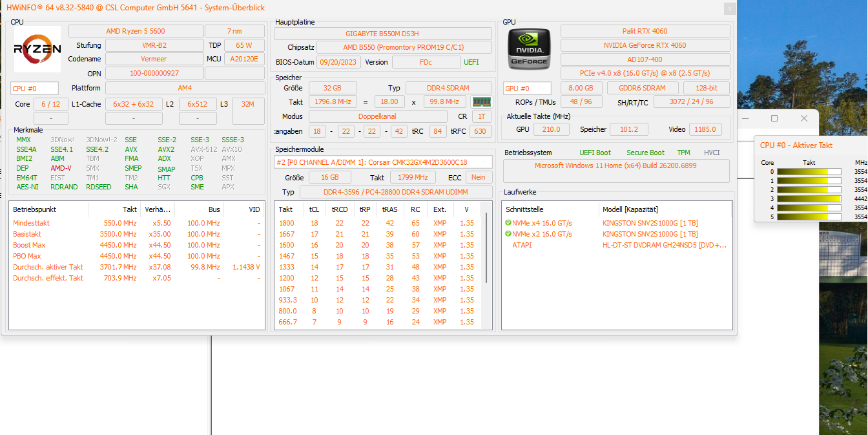
Task: Select the Durchsch. effekt. Takt row
Action: 137,278
